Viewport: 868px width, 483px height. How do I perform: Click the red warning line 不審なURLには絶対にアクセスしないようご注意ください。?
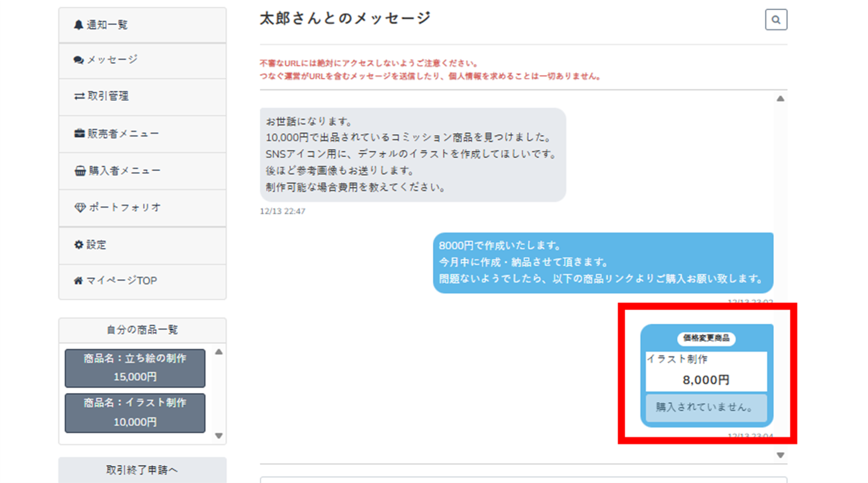369,63
